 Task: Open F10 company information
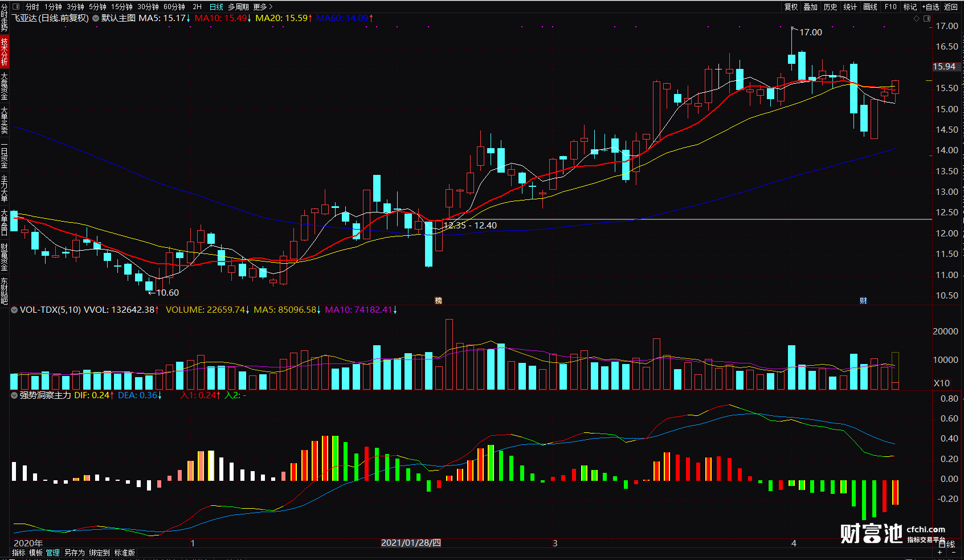point(891,7)
